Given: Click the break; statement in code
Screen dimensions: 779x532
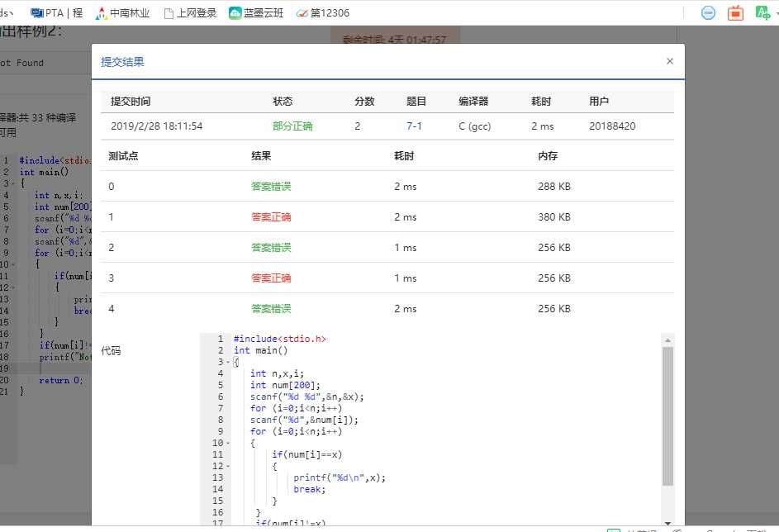Looking at the screenshot, I should click(x=309, y=489).
